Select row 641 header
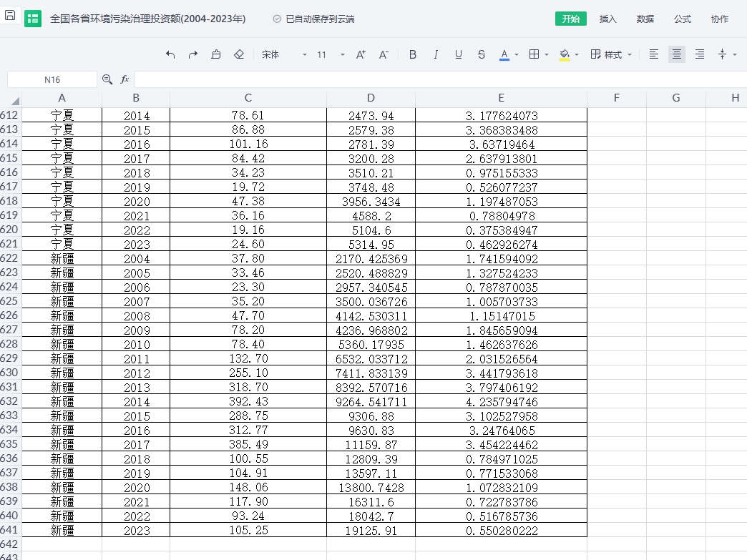Image resolution: width=747 pixels, height=560 pixels. click(9, 529)
